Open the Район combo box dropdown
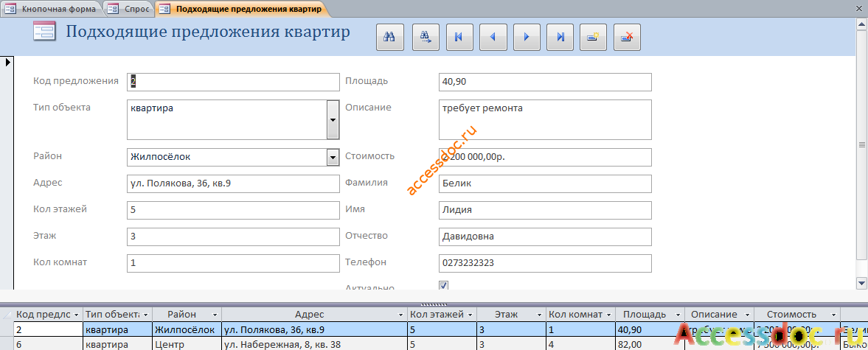Screen dimensions: 868x350 [333, 158]
